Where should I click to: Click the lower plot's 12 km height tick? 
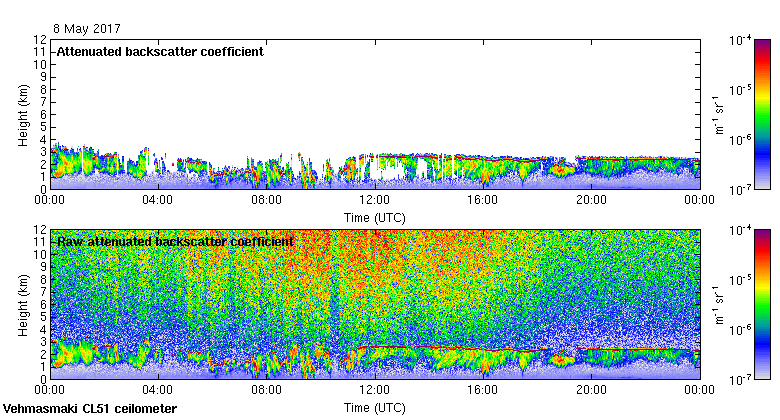41,230
